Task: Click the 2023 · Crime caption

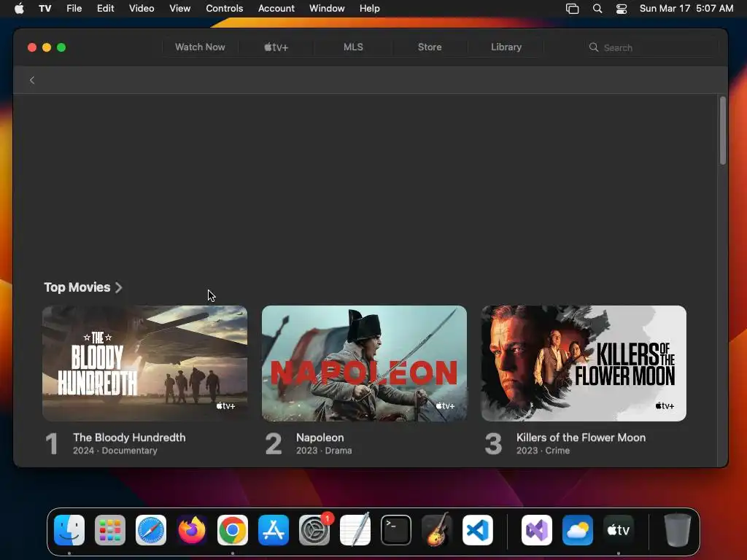Action: [543, 451]
